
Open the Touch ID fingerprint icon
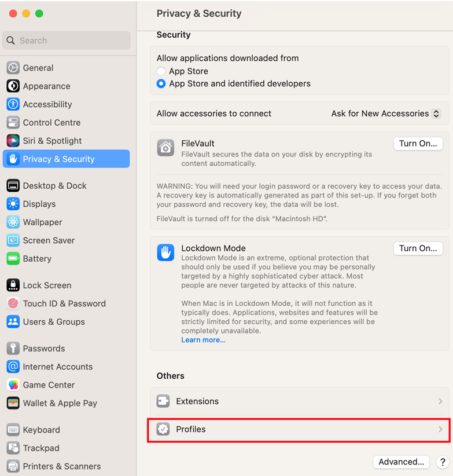[13, 303]
